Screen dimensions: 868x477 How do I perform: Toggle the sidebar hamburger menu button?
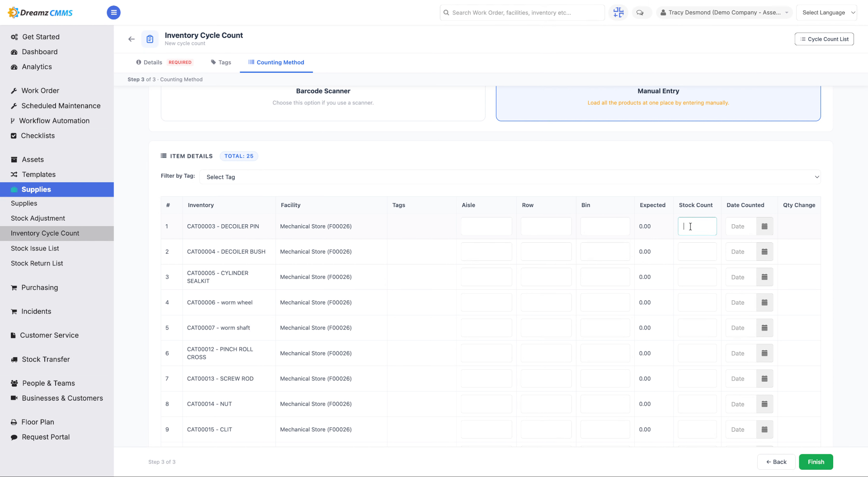click(113, 13)
